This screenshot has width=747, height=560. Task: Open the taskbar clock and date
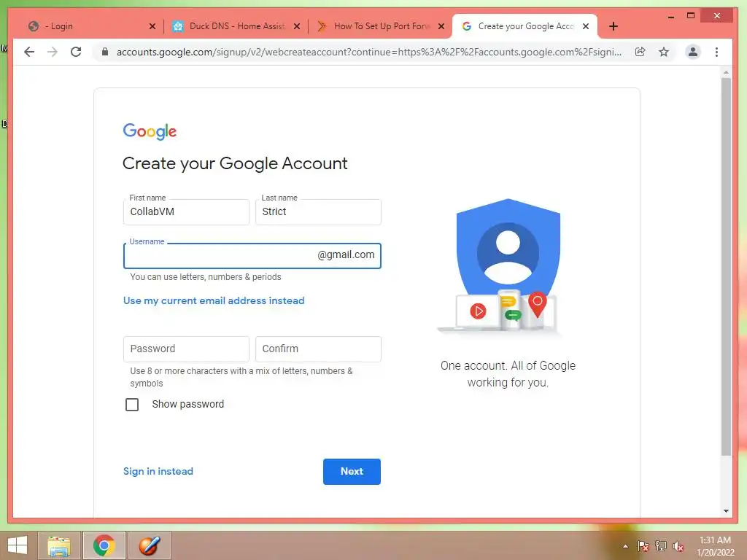click(716, 546)
